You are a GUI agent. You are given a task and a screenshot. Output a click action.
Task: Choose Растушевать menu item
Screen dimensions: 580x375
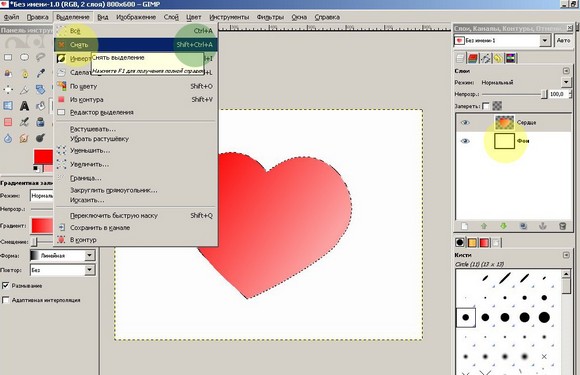136,129
